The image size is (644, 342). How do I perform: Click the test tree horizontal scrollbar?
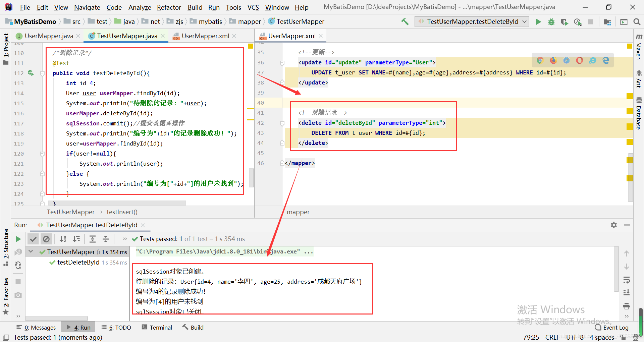coord(57,318)
